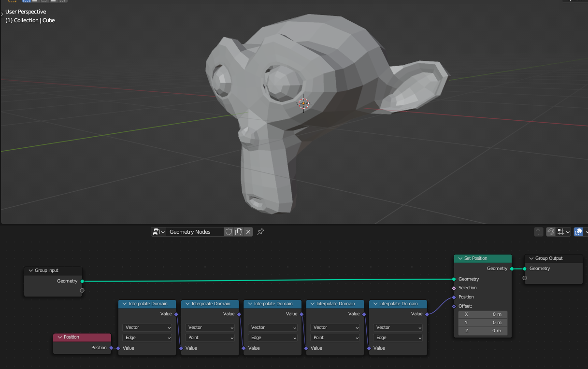This screenshot has width=588, height=369.
Task: Open the node tree browse dropdown
Action: (x=158, y=232)
